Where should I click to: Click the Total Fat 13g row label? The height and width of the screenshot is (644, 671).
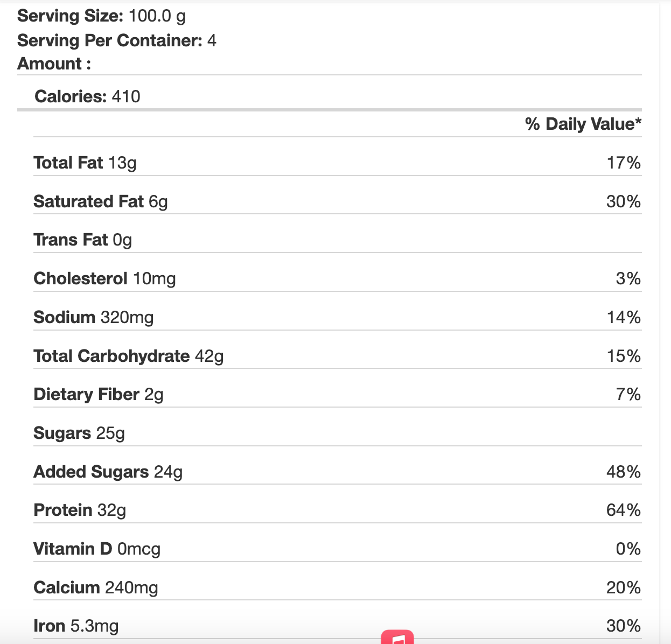point(85,163)
